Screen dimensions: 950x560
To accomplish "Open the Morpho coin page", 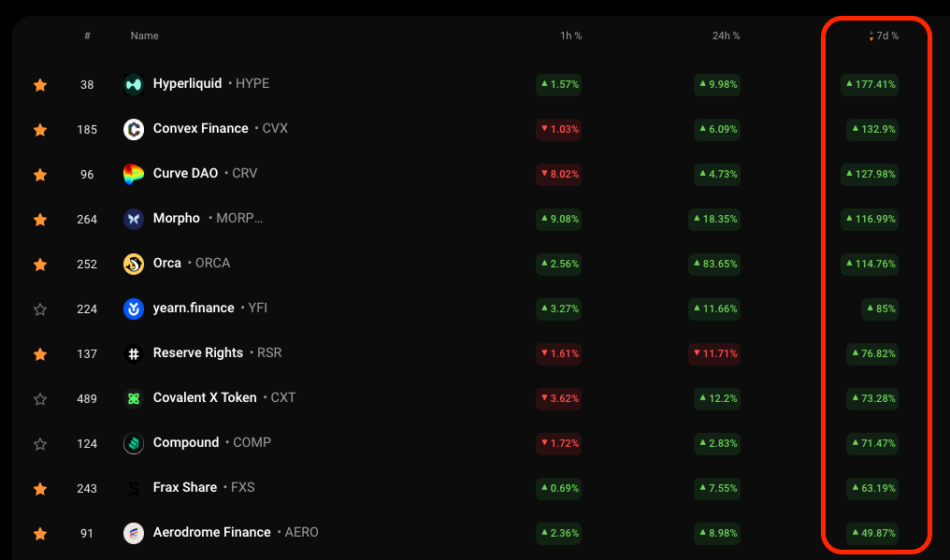I will pos(177,218).
